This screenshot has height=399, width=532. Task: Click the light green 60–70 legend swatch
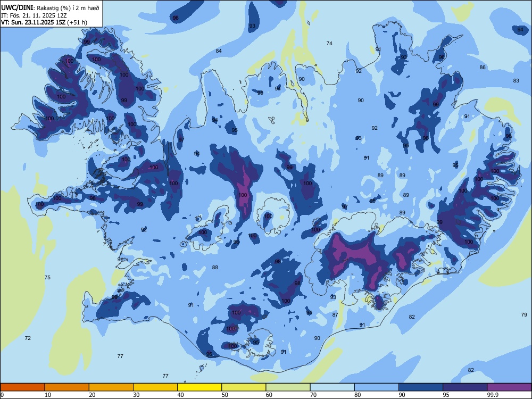(288, 387)
